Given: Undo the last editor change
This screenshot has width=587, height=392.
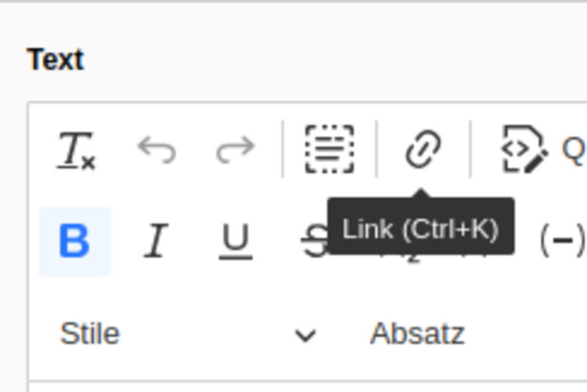Looking at the screenshot, I should [157, 150].
